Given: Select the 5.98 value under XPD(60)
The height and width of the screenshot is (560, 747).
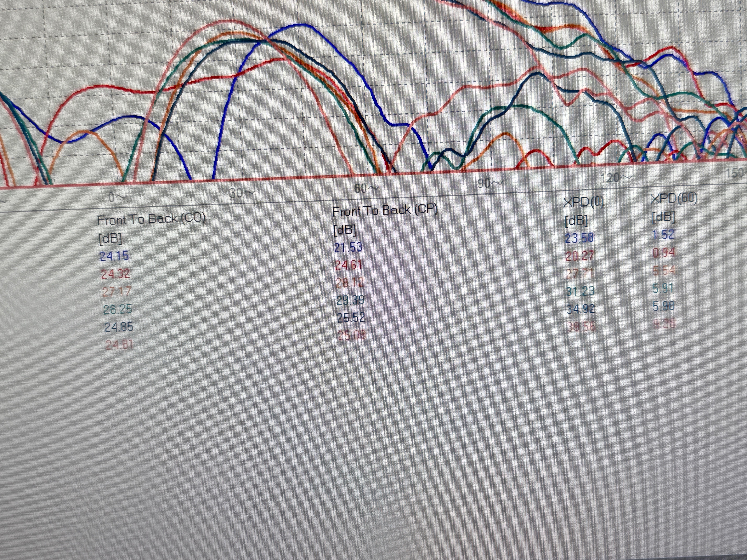Looking at the screenshot, I should (664, 306).
